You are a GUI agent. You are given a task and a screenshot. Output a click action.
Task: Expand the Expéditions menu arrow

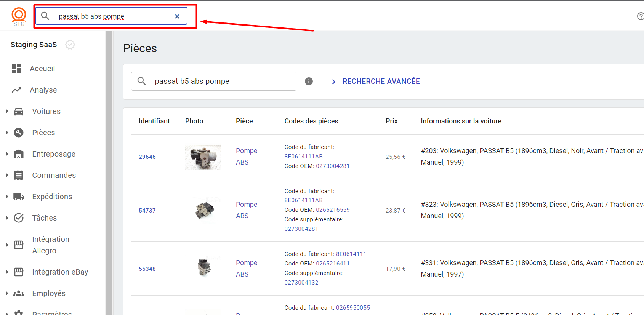point(7,197)
